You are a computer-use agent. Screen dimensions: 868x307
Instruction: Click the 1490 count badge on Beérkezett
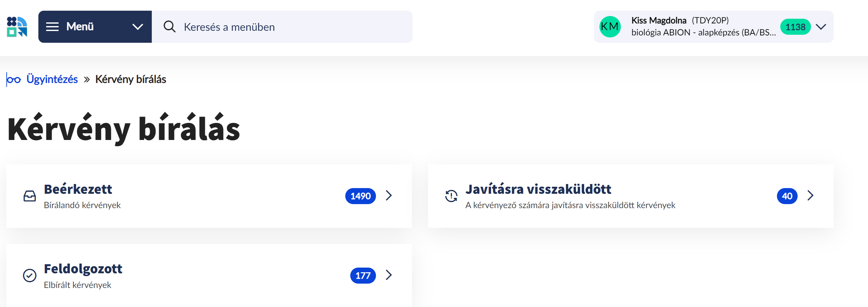pos(360,196)
